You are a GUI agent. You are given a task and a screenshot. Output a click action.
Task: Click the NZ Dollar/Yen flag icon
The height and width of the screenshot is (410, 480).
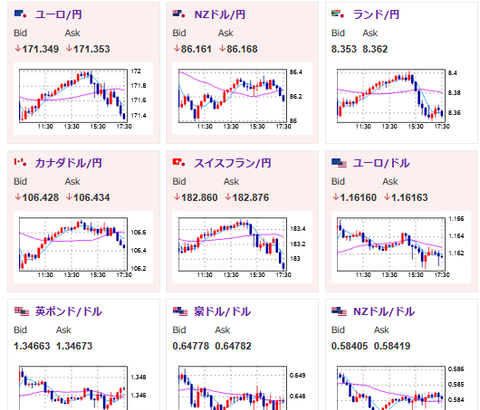[x=179, y=14]
